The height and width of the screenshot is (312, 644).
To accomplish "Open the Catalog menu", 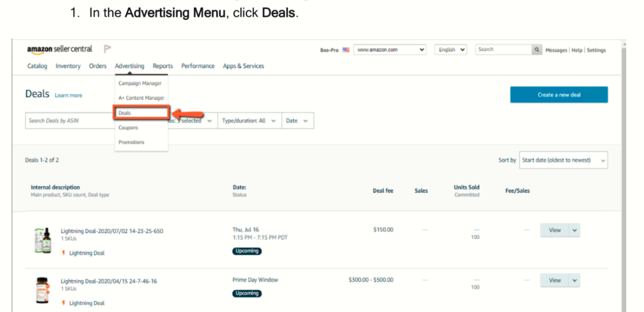I will (37, 66).
